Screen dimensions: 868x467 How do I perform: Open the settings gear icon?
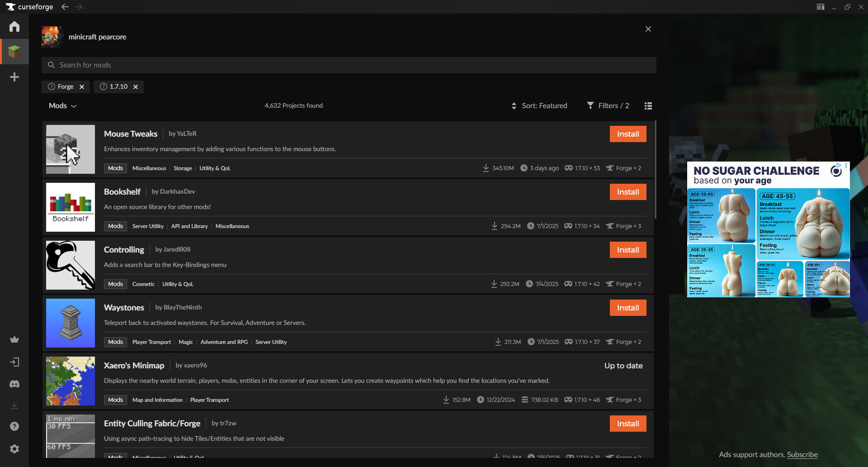14,449
